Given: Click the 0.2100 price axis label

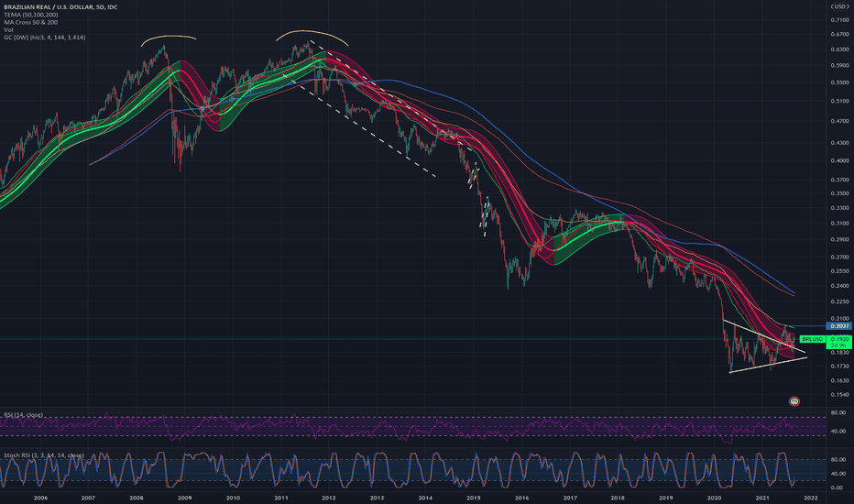Looking at the screenshot, I should [839, 319].
